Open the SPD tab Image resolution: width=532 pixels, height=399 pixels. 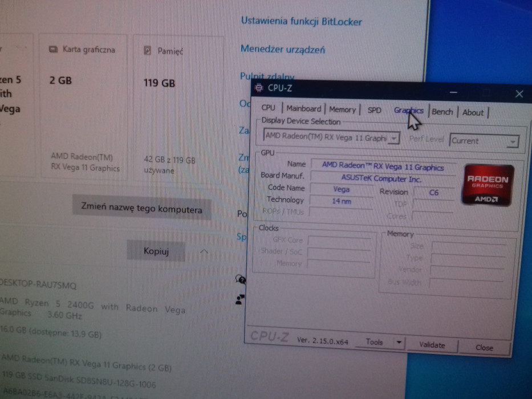[374, 110]
